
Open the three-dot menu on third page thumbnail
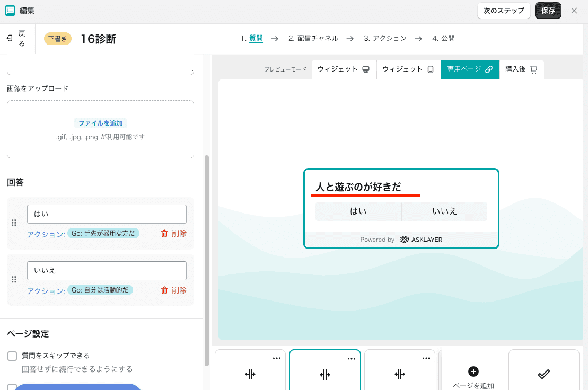coord(426,358)
